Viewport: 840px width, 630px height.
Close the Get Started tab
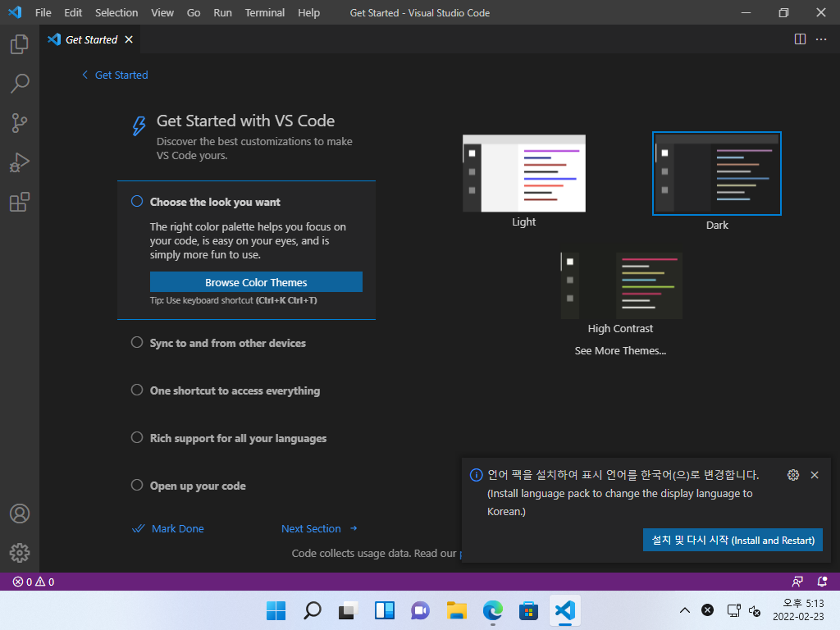click(x=129, y=39)
